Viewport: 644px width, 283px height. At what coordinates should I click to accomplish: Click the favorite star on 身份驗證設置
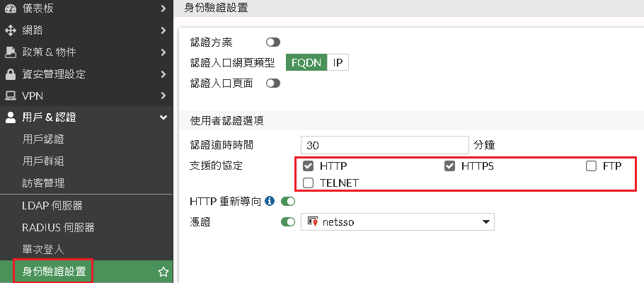tap(163, 272)
